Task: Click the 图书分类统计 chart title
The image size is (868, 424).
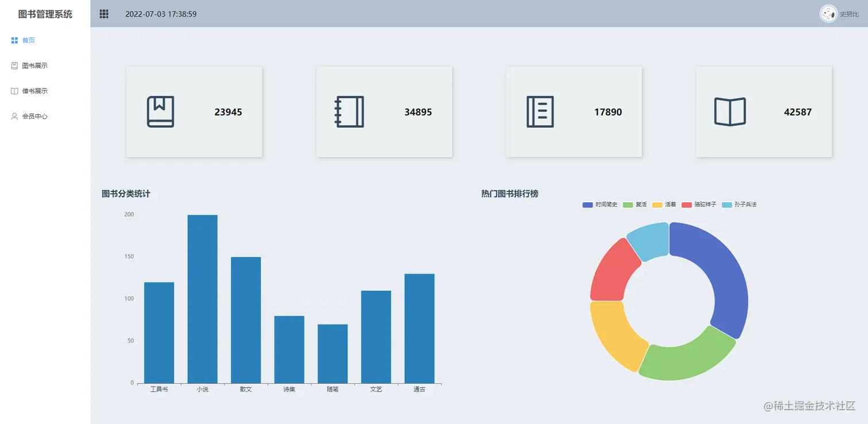Action: click(126, 194)
